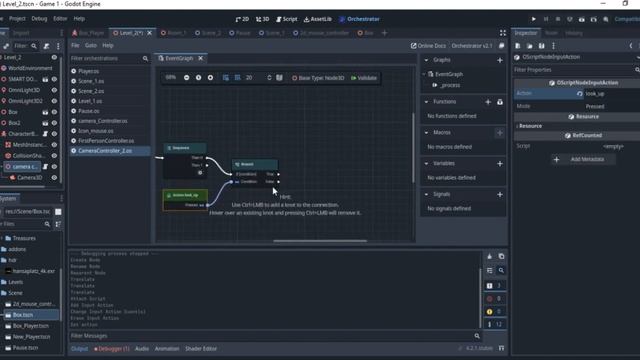Open the AssetLib workspace

318,19
